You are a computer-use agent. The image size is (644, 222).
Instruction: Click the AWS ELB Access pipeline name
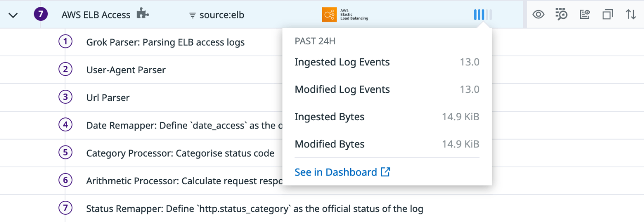pyautogui.click(x=96, y=15)
